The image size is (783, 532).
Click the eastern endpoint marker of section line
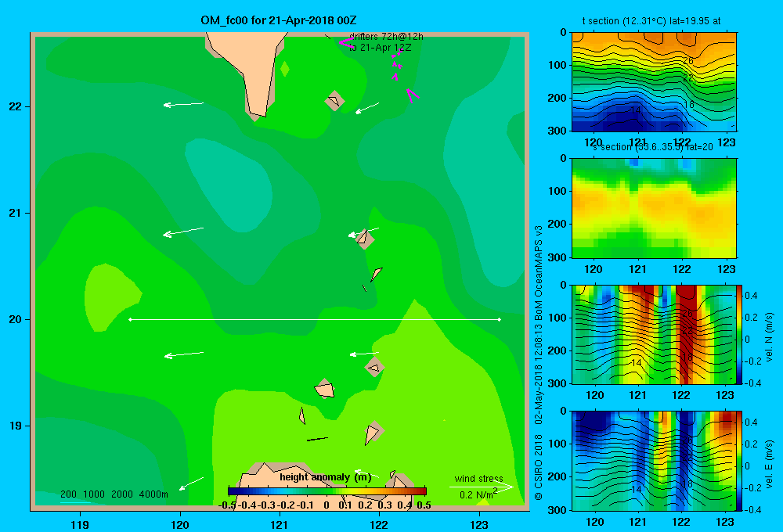click(500, 319)
